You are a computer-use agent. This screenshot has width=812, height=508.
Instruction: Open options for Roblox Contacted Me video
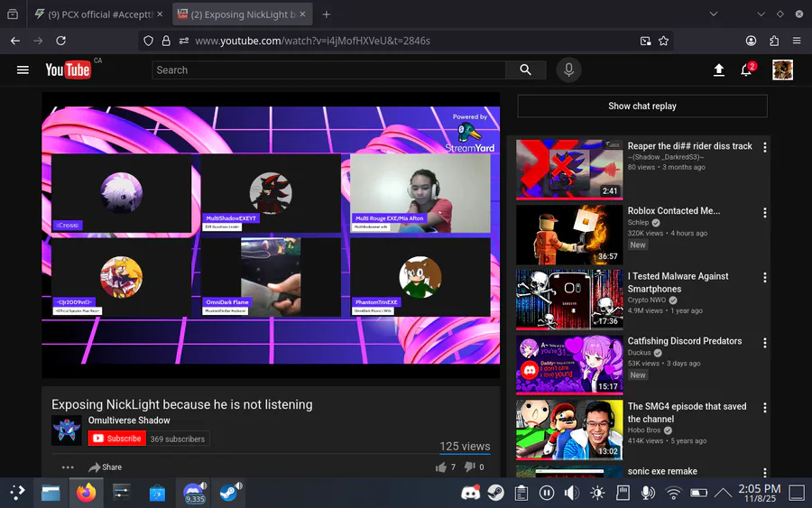764,212
